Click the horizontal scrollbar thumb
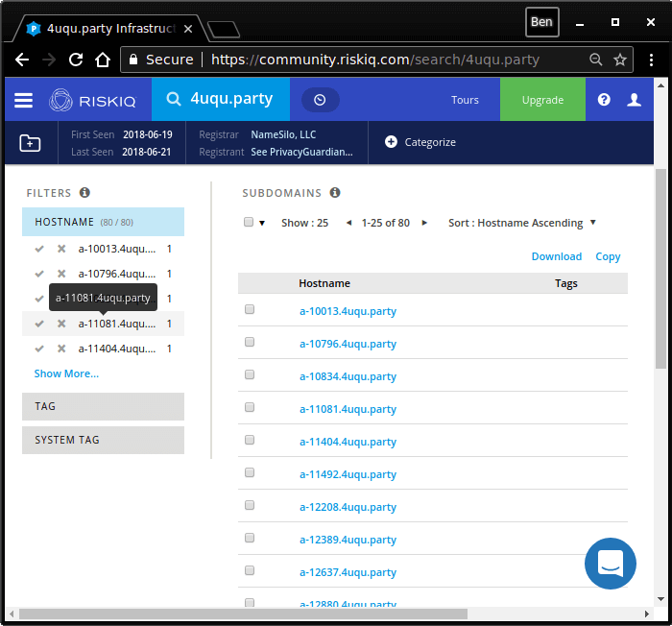This screenshot has height=626, width=672. 243,614
